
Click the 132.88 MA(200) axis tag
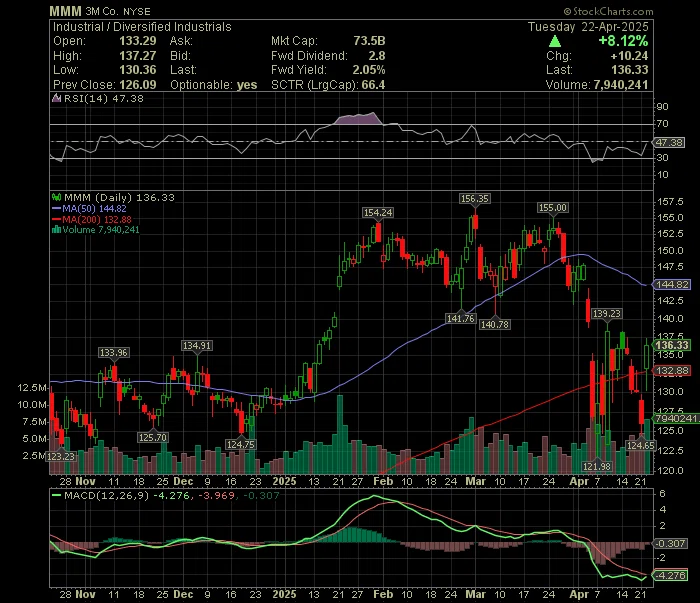(x=672, y=370)
